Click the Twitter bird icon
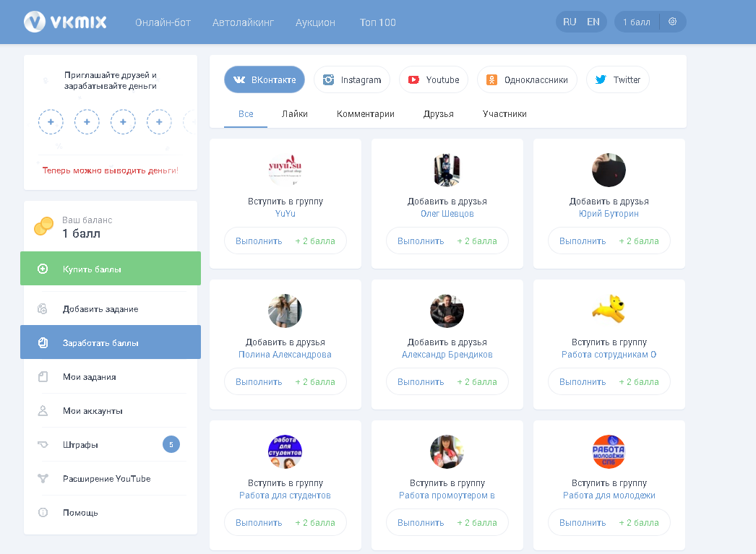The image size is (756, 554). coord(601,79)
